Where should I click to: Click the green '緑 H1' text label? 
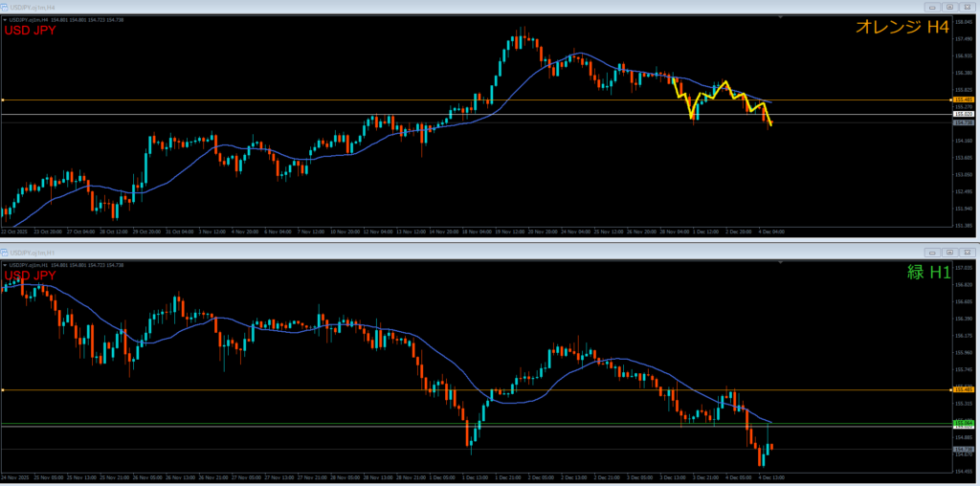927,272
